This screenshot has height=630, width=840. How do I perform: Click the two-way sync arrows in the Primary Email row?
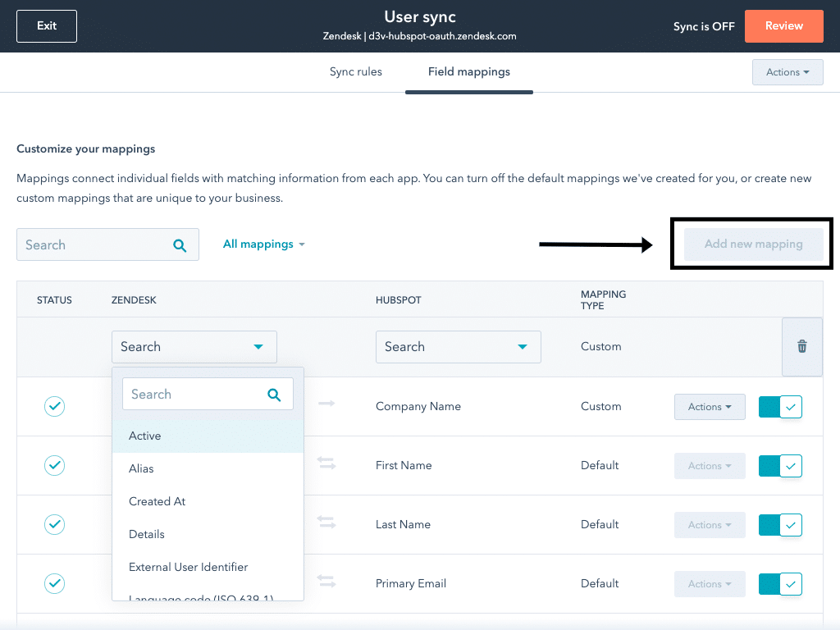(x=326, y=581)
